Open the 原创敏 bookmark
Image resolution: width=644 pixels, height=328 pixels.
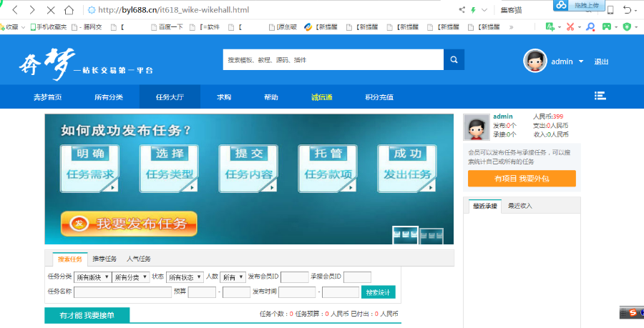click(x=283, y=27)
